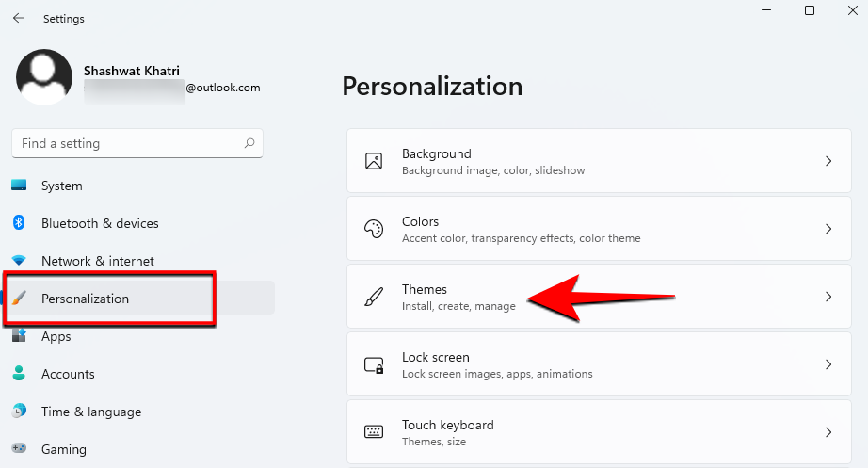This screenshot has height=468, width=868.
Task: Expand the Lock screen chevron
Action: tap(828, 364)
